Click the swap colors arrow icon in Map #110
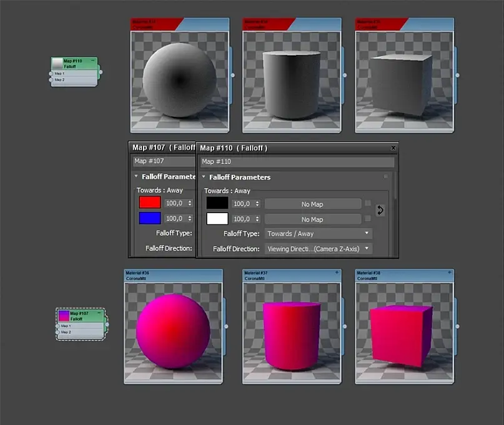The image size is (504, 425). [380, 210]
